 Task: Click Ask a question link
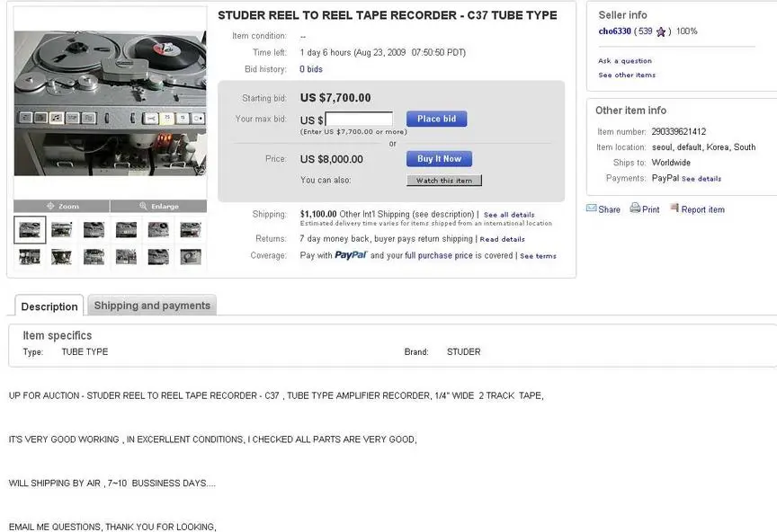point(625,61)
